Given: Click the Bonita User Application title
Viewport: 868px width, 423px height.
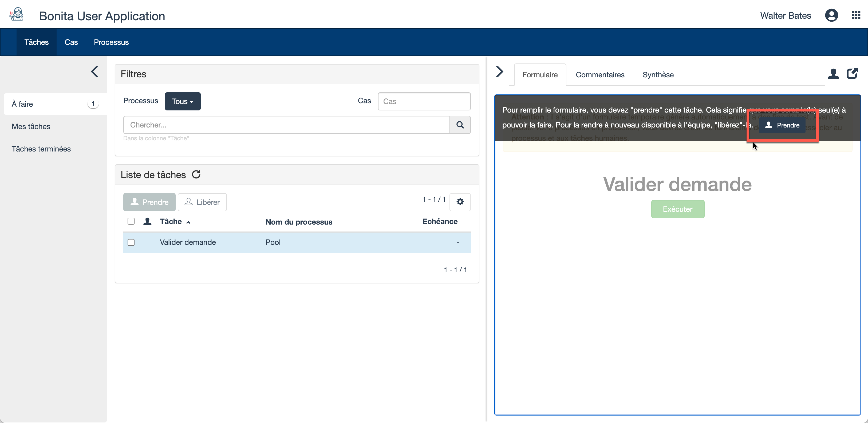Looking at the screenshot, I should [x=102, y=16].
